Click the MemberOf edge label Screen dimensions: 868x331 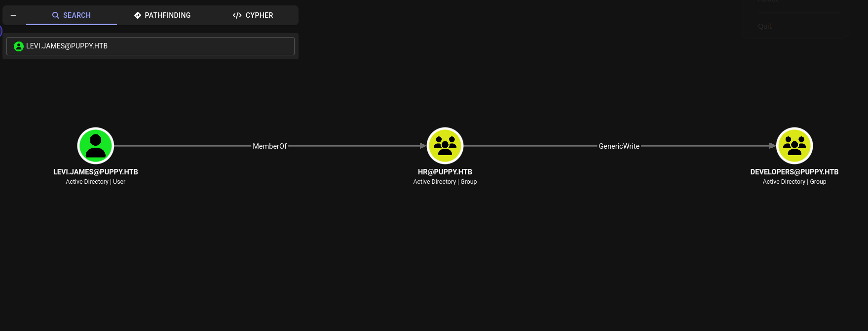tap(269, 146)
